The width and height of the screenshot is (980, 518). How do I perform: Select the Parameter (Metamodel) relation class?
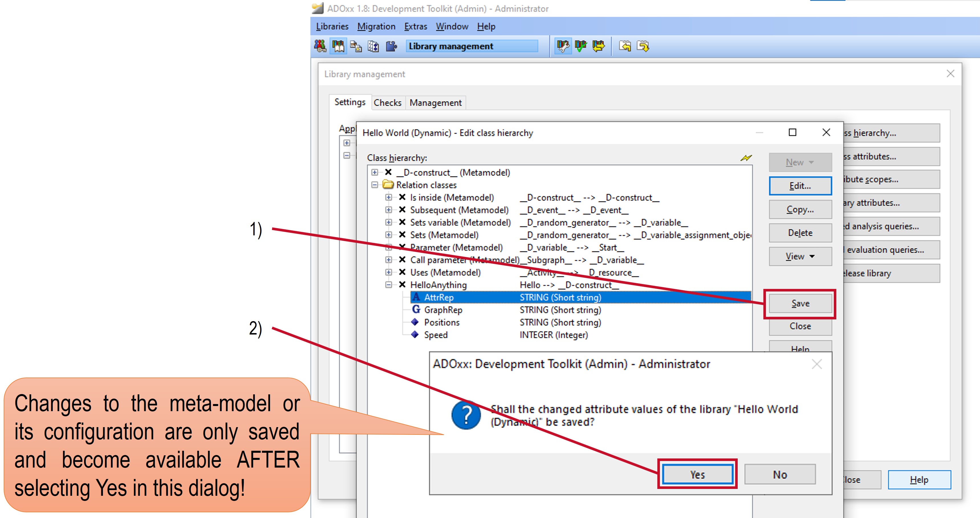pyautogui.click(x=456, y=247)
